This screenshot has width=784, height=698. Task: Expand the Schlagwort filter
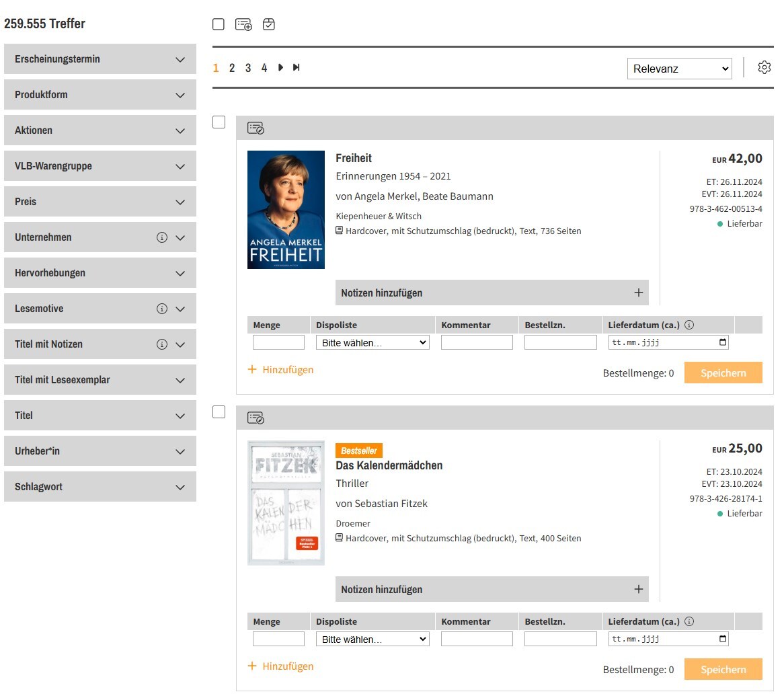tap(100, 486)
